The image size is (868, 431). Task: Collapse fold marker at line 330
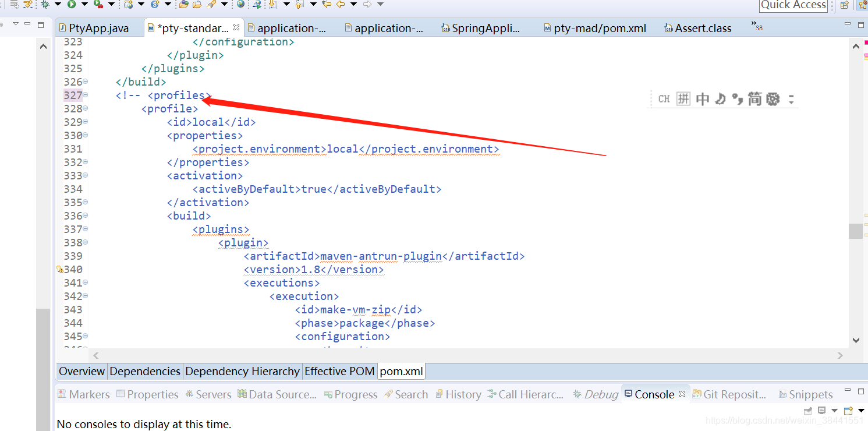tap(86, 135)
